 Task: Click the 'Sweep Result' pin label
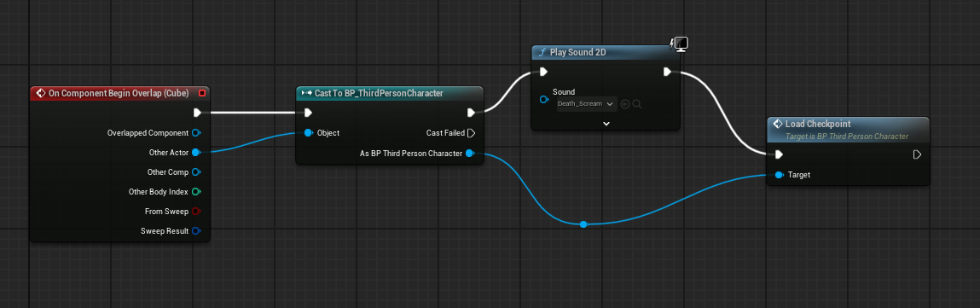click(x=165, y=231)
